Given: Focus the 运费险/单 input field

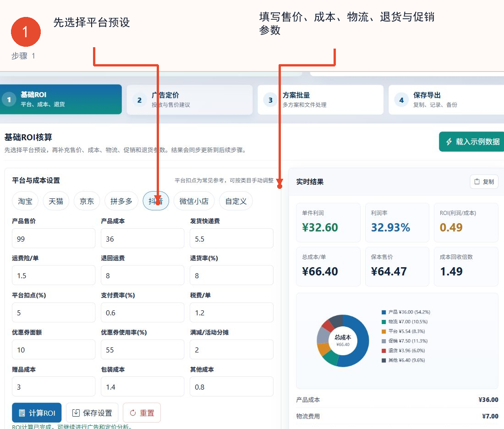Looking at the screenshot, I should point(54,275).
